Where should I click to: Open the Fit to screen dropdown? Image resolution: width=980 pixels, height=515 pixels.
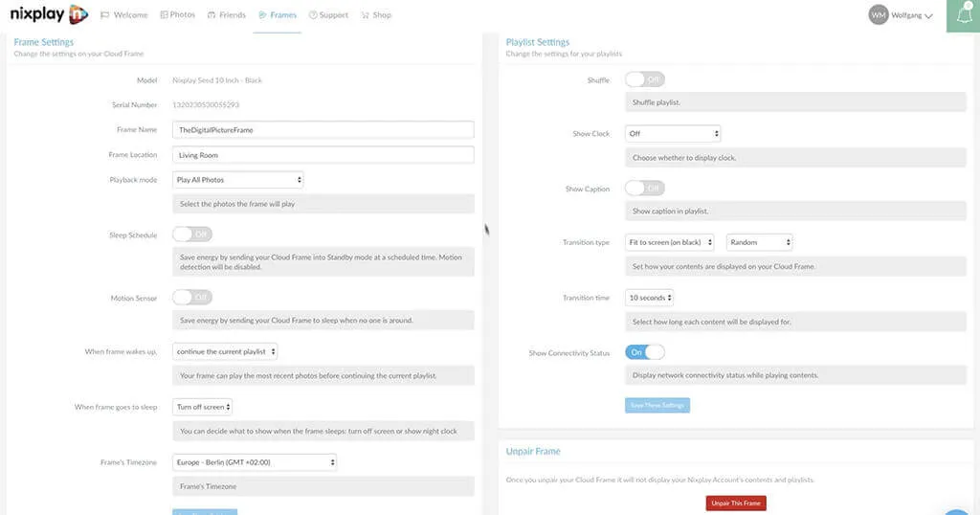[x=669, y=242]
